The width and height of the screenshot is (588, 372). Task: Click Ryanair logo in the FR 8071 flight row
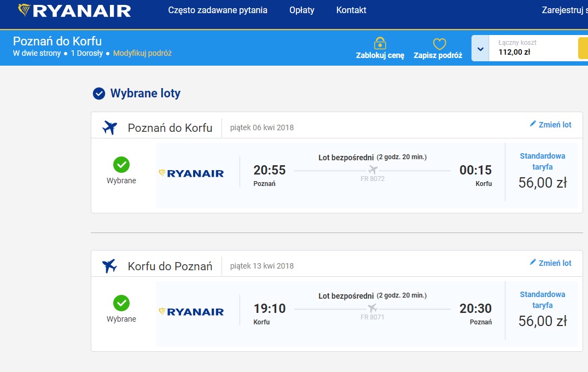tap(191, 312)
